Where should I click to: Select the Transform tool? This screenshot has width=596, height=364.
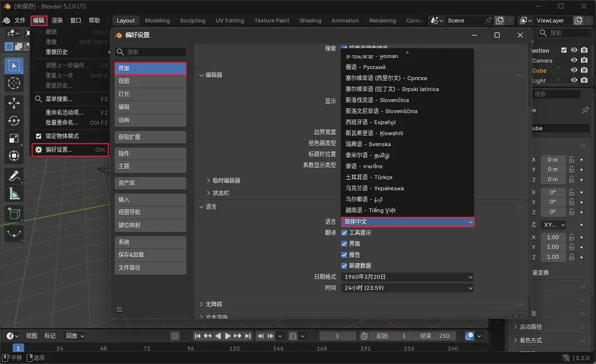tap(14, 156)
